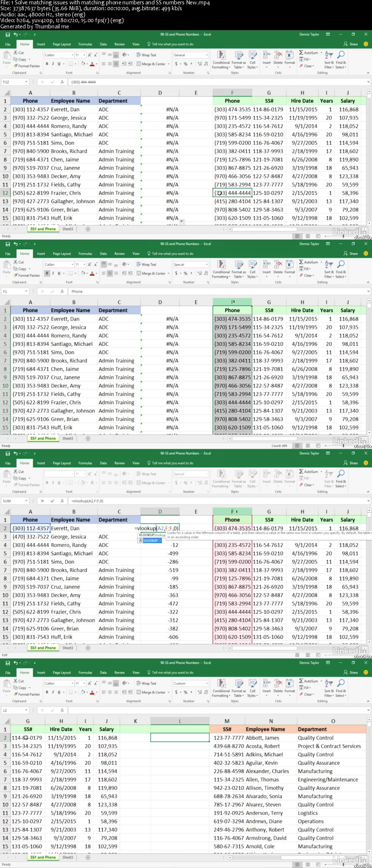
Task: Open Cell Styles in window with Name Box F1
Action: pyautogui.click(x=252, y=269)
